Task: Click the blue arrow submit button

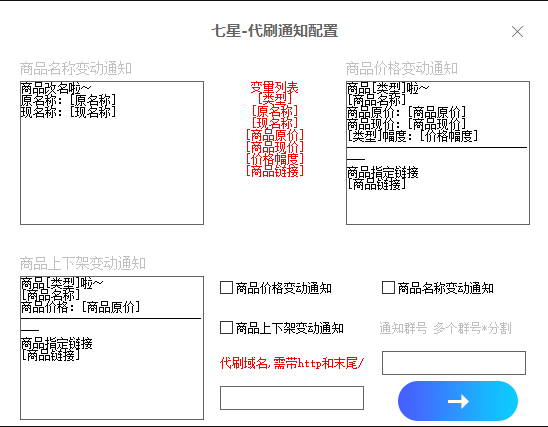Action: click(457, 401)
